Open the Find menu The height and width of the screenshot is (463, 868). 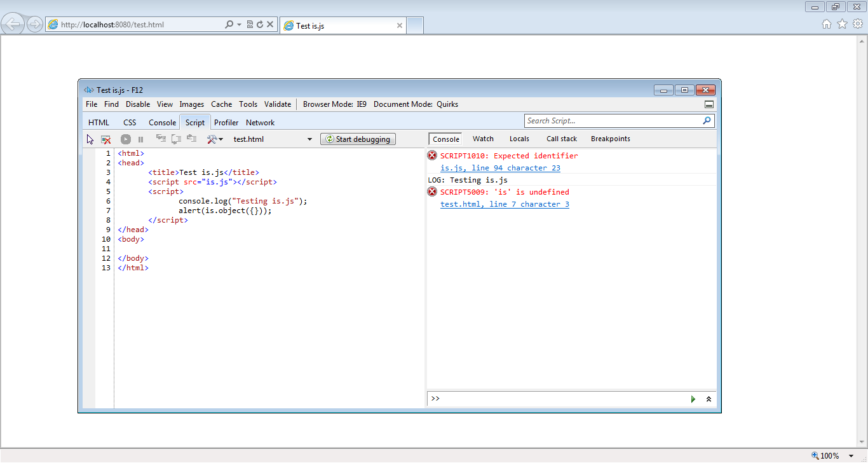(x=111, y=104)
